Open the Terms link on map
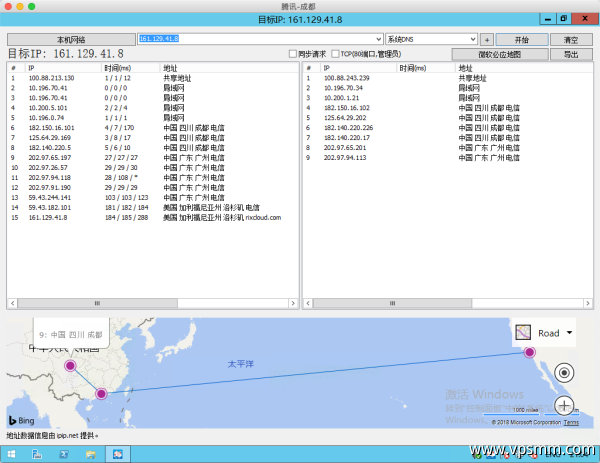This screenshot has height=463, width=600. [x=571, y=422]
